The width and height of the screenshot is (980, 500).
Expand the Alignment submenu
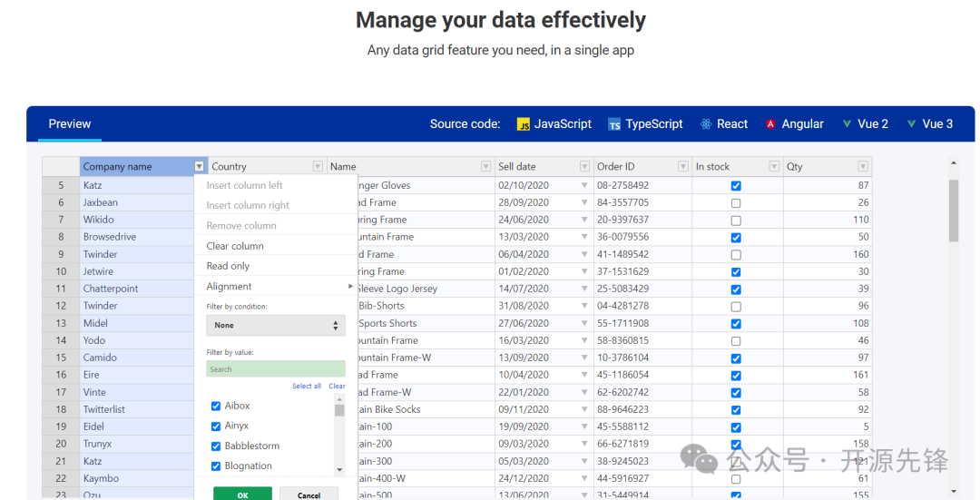[x=350, y=287]
